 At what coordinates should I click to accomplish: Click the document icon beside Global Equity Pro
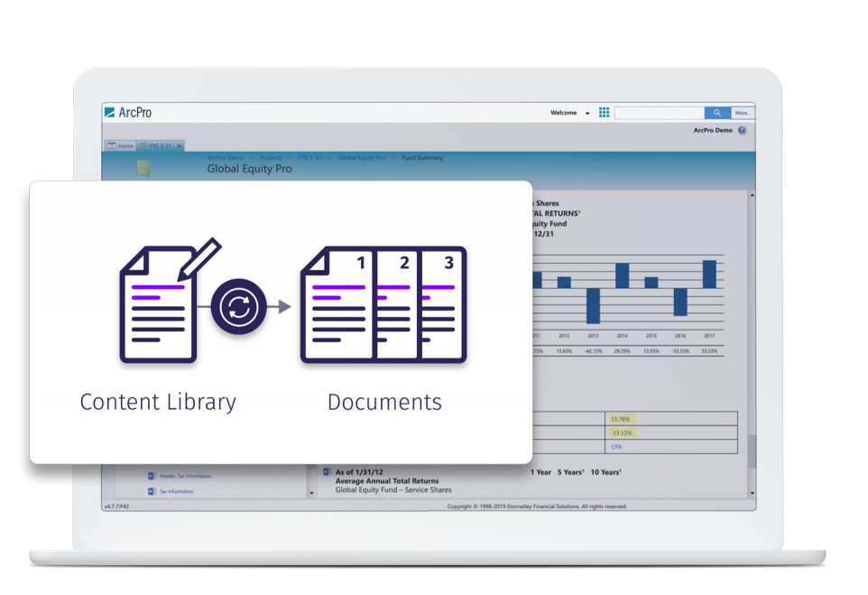(x=144, y=169)
